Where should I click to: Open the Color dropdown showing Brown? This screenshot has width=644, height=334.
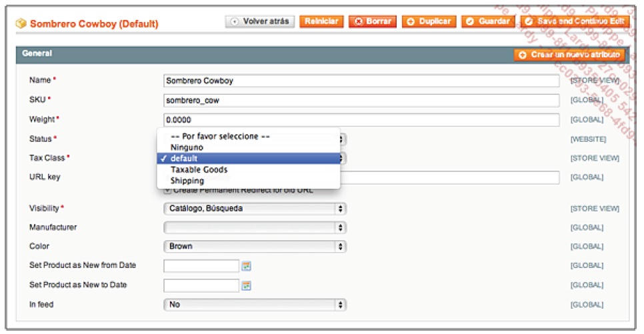click(255, 246)
